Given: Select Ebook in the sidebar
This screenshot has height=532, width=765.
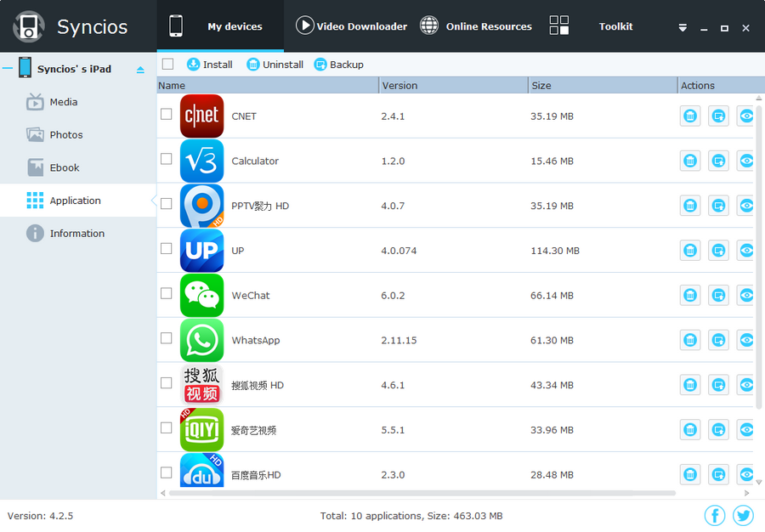Looking at the screenshot, I should 78,167.
